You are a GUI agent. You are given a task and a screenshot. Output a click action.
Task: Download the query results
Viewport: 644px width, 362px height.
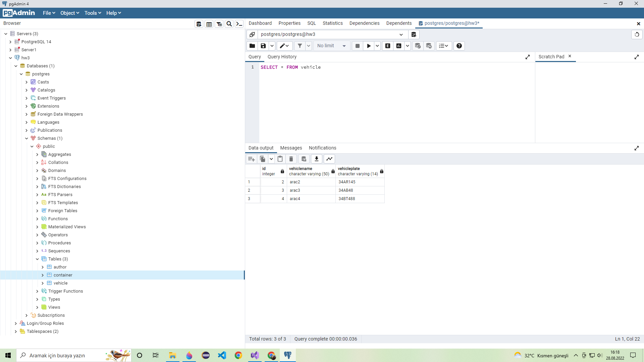[316, 159]
